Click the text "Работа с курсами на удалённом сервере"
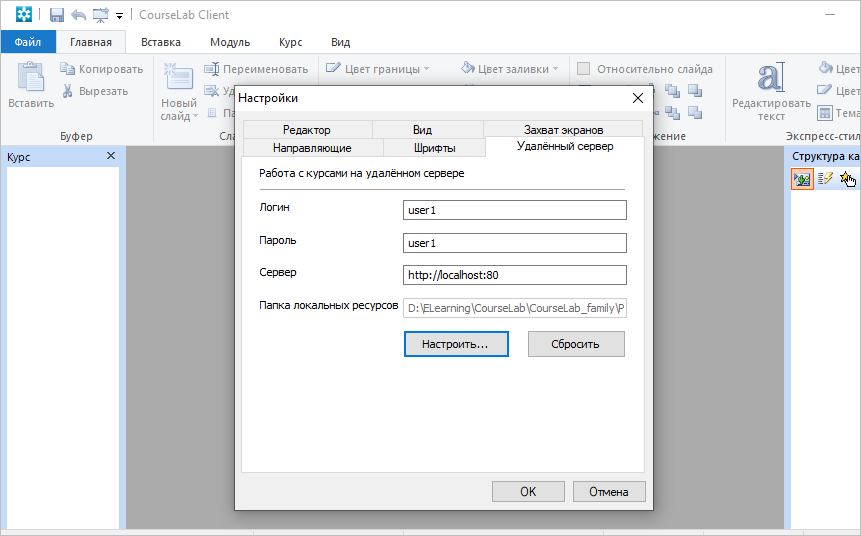This screenshot has width=861, height=536. [x=361, y=174]
